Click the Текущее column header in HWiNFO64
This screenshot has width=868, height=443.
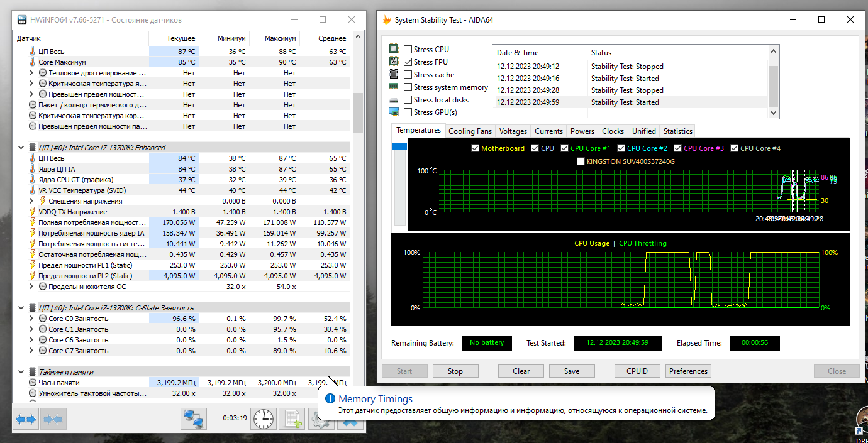(174, 38)
